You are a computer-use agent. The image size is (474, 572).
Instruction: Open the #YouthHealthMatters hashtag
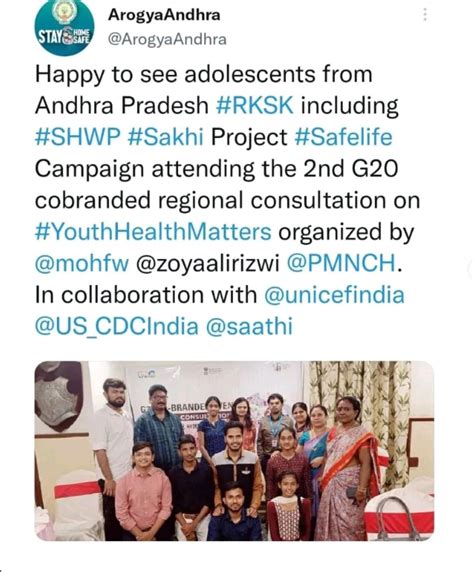pyautogui.click(x=153, y=232)
